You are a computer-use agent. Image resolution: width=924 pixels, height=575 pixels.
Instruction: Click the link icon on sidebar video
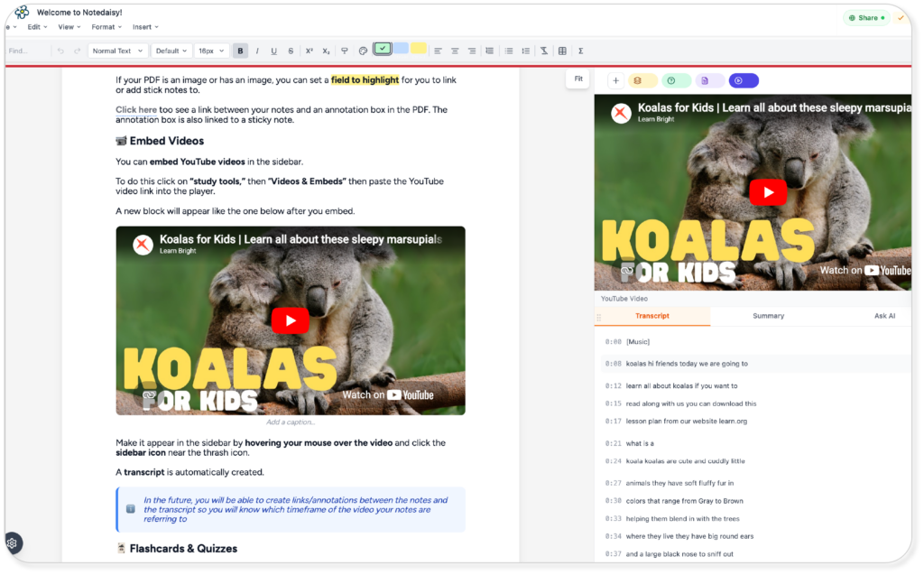(626, 270)
